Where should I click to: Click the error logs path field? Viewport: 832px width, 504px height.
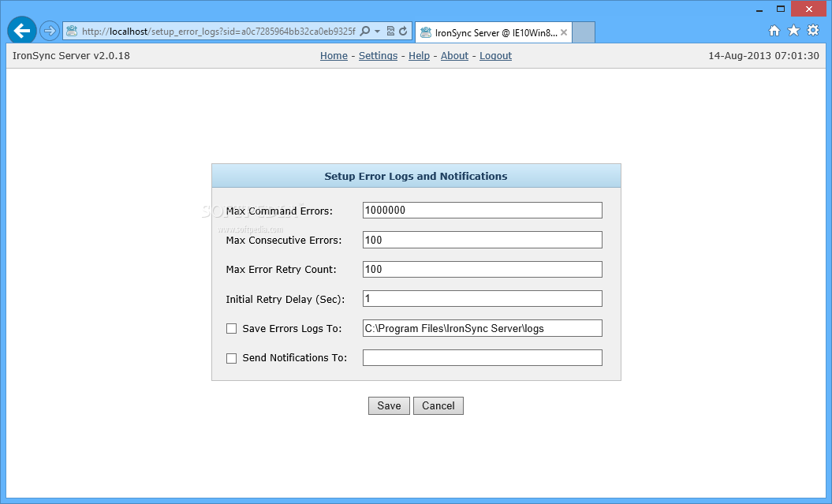click(x=483, y=328)
